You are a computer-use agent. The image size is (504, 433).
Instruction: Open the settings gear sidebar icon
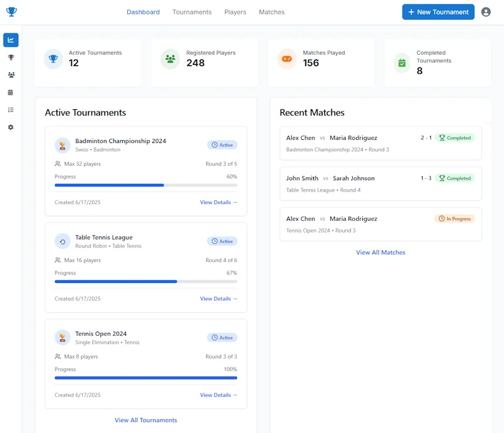(x=11, y=127)
